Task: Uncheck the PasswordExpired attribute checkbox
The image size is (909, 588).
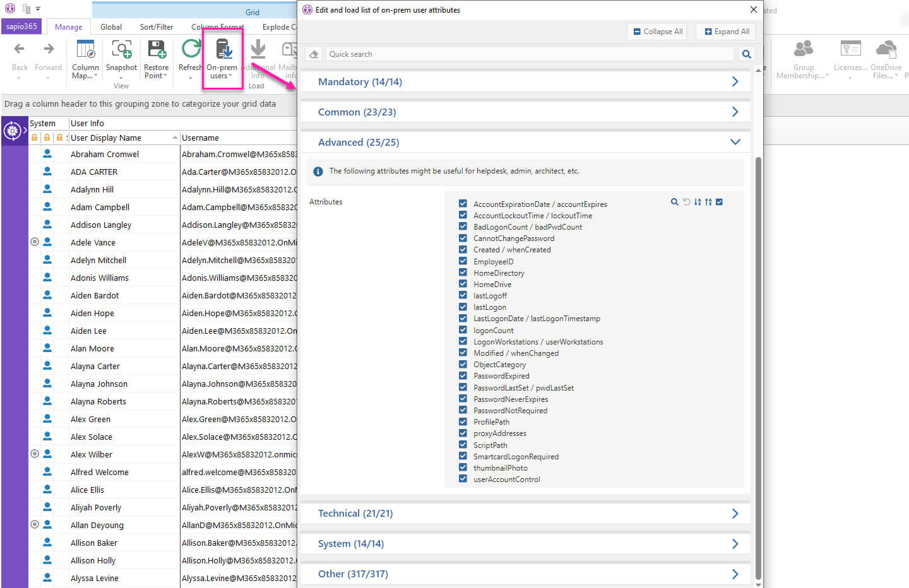Action: (463, 376)
